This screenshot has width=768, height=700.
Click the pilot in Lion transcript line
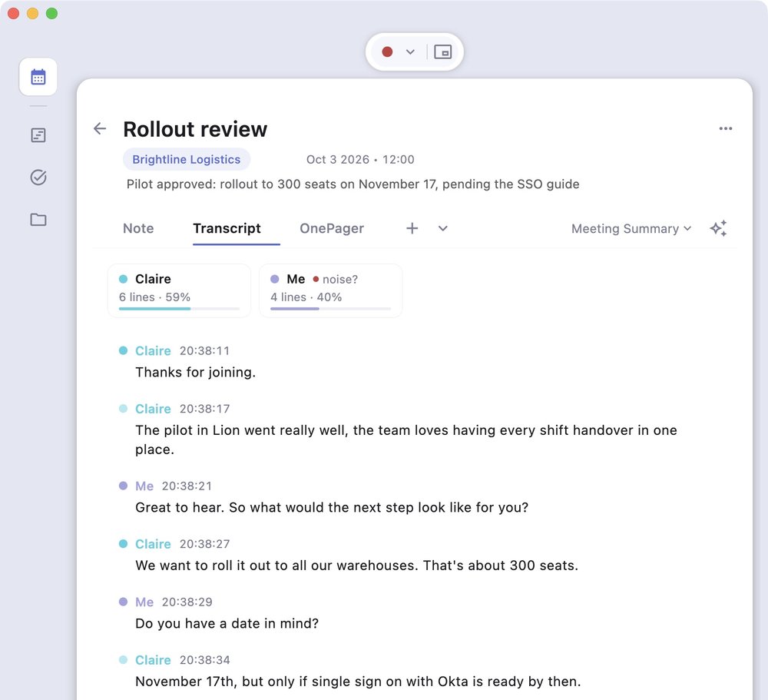406,440
